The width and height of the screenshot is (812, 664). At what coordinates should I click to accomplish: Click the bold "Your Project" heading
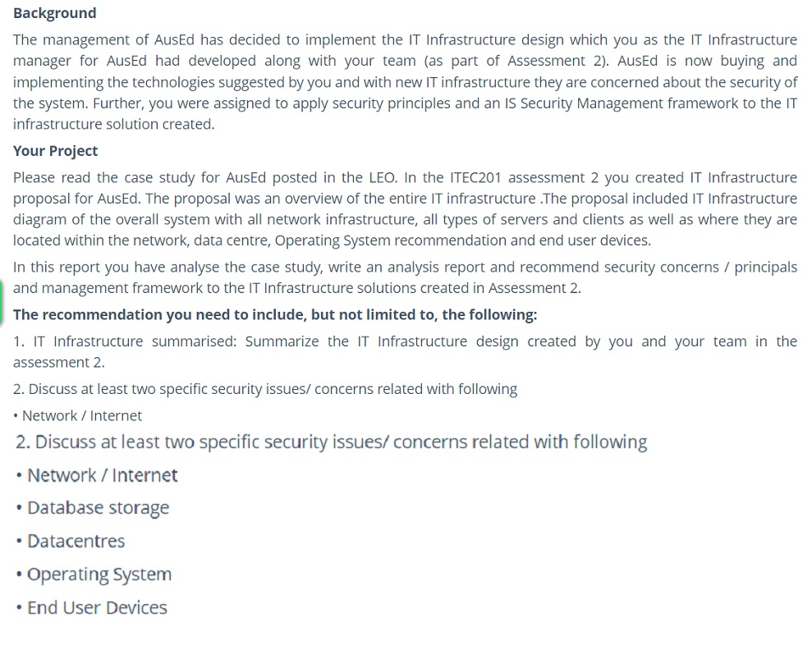pos(55,151)
